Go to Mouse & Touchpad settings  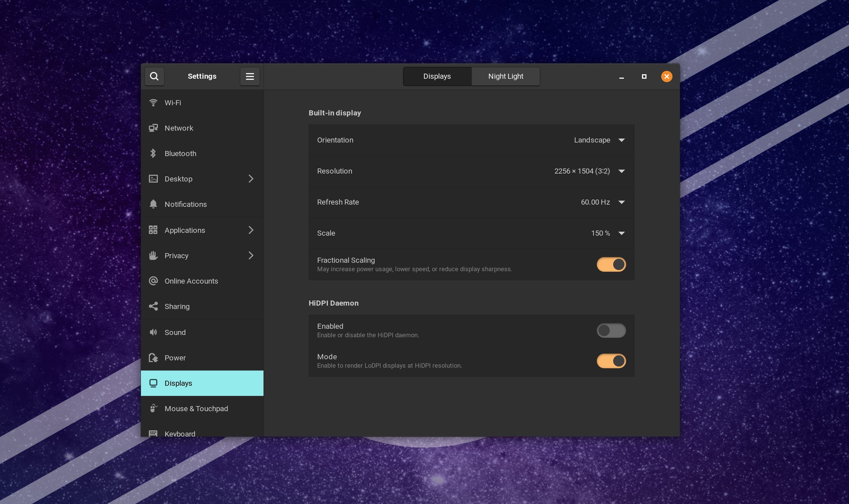196,409
